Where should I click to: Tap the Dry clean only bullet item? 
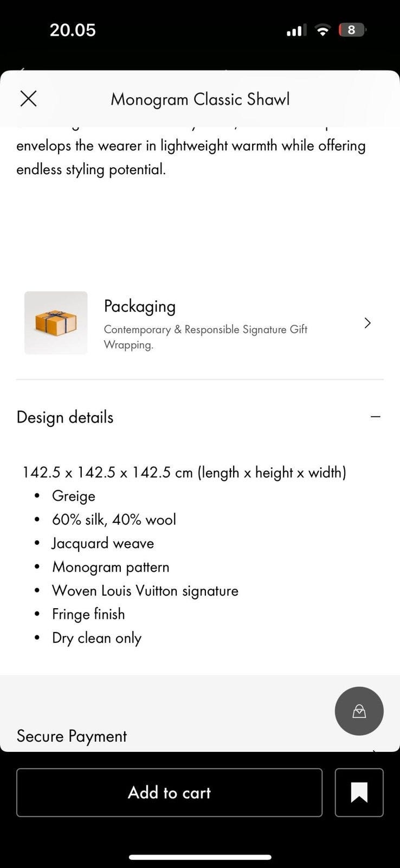pyautogui.click(x=96, y=638)
